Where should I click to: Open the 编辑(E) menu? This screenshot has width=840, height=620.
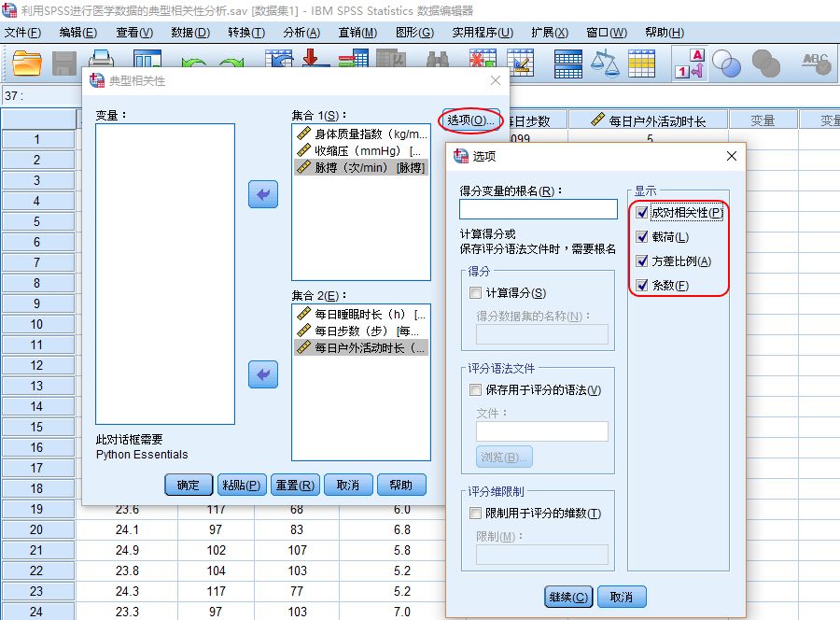coord(78,33)
